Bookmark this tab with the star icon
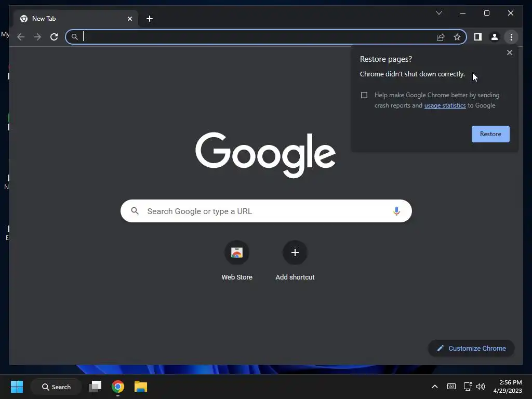 [457, 37]
